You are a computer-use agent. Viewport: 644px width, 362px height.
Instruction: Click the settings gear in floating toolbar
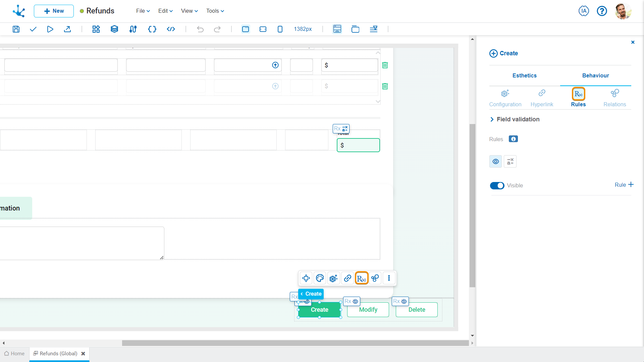[333, 278]
